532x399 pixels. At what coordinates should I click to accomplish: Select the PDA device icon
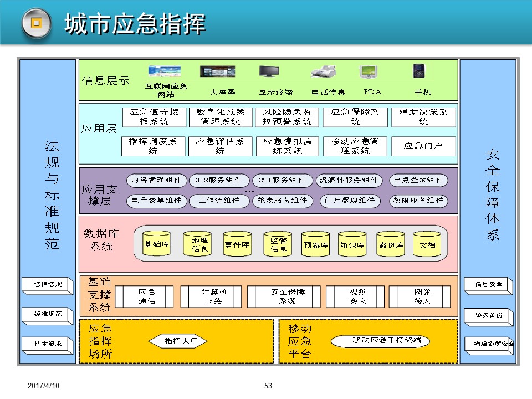click(369, 72)
